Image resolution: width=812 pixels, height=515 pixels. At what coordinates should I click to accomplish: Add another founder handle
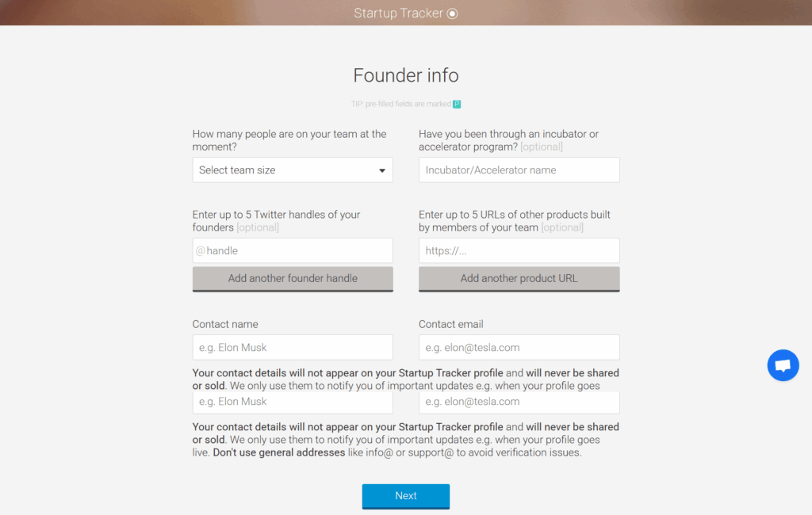(x=293, y=279)
